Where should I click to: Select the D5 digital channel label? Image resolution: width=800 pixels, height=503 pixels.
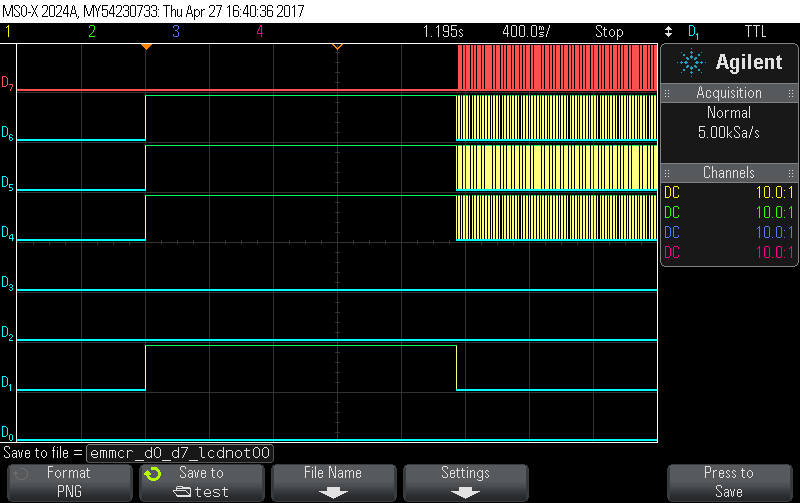coord(7,183)
